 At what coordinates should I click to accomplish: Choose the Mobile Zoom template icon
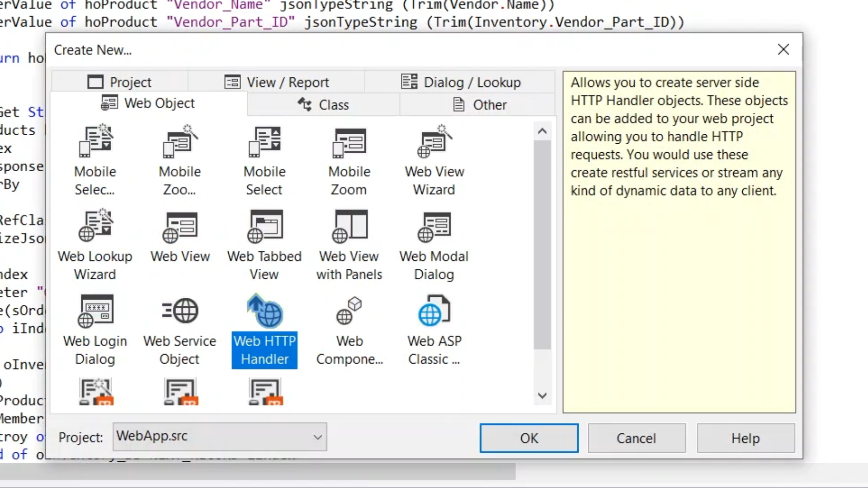(x=349, y=142)
